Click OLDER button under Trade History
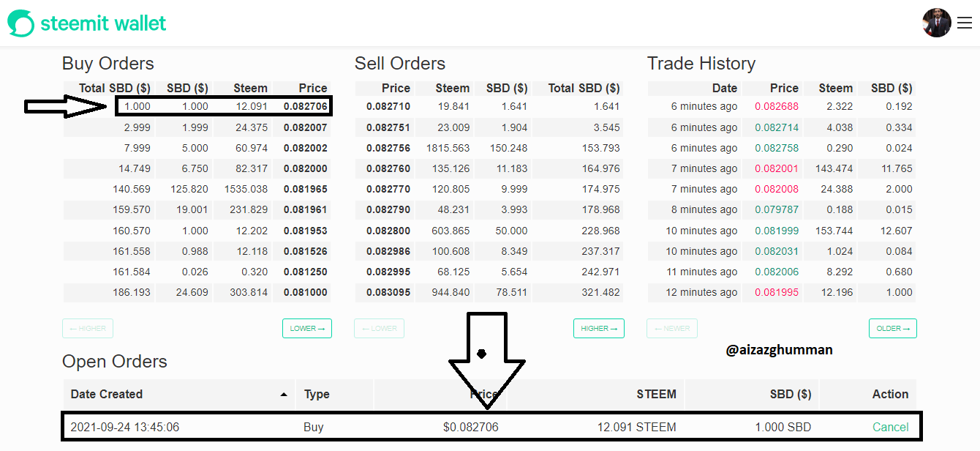 (x=893, y=329)
